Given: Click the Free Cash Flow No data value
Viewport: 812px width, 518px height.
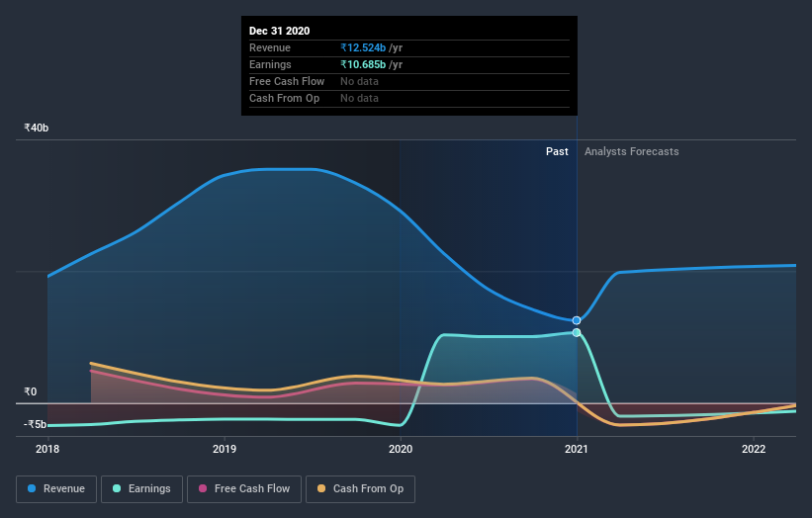Looking at the screenshot, I should coord(359,81).
